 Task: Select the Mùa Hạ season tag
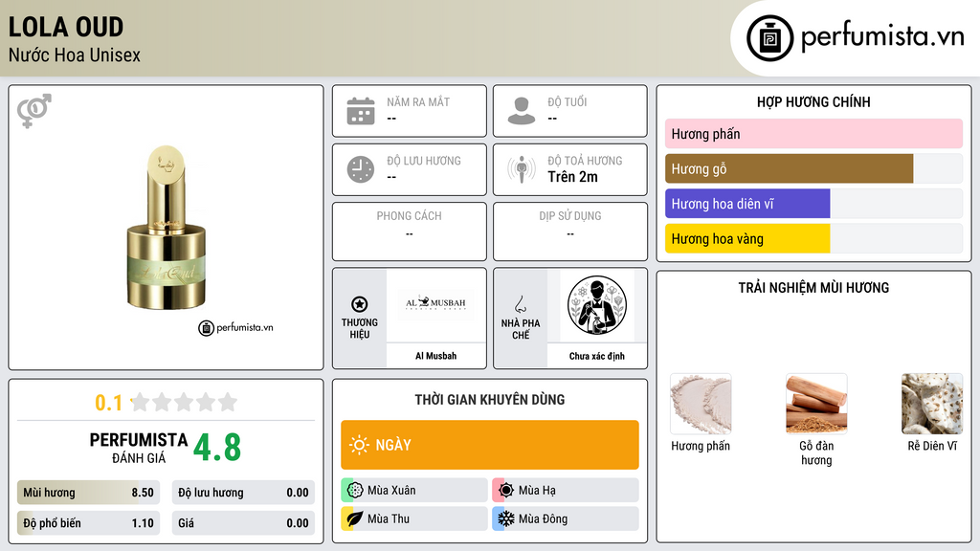(x=566, y=491)
